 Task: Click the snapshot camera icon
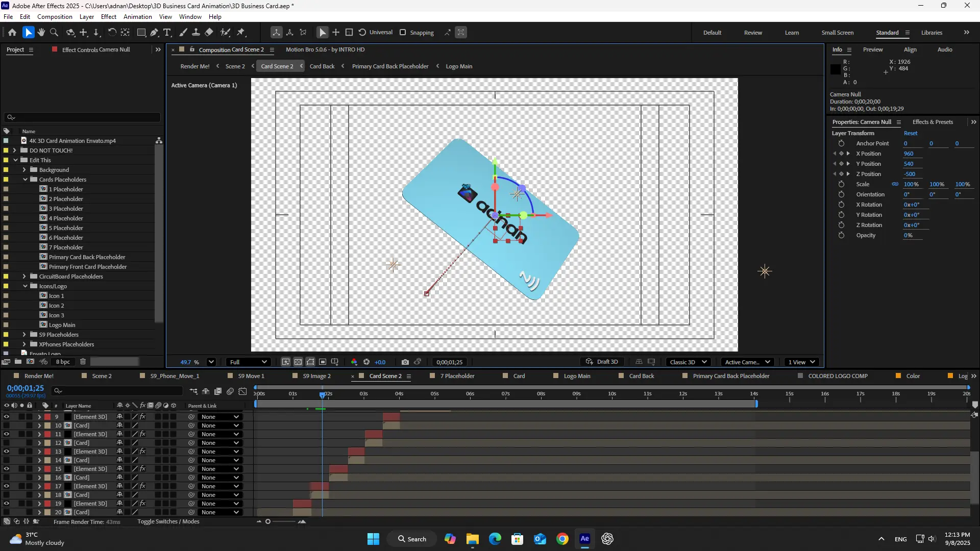405,362
